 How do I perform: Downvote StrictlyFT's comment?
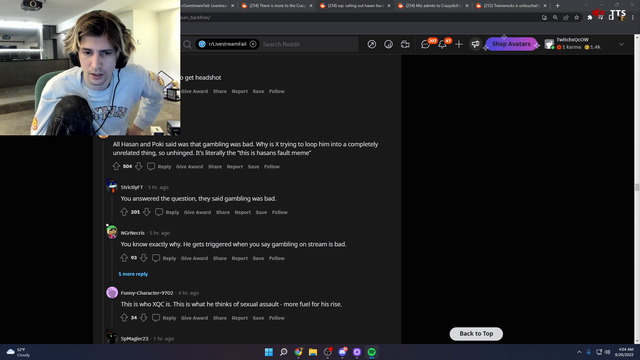coord(147,212)
